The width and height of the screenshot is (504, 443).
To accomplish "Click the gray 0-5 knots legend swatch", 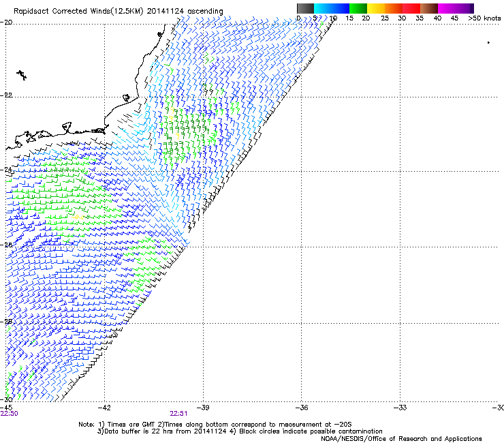I will click(x=305, y=8).
